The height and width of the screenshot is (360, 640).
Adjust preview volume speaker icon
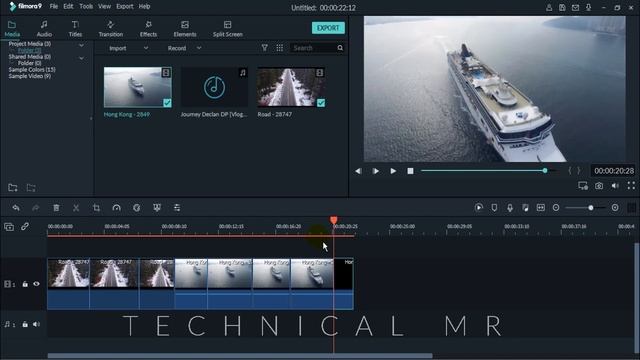(x=615, y=186)
